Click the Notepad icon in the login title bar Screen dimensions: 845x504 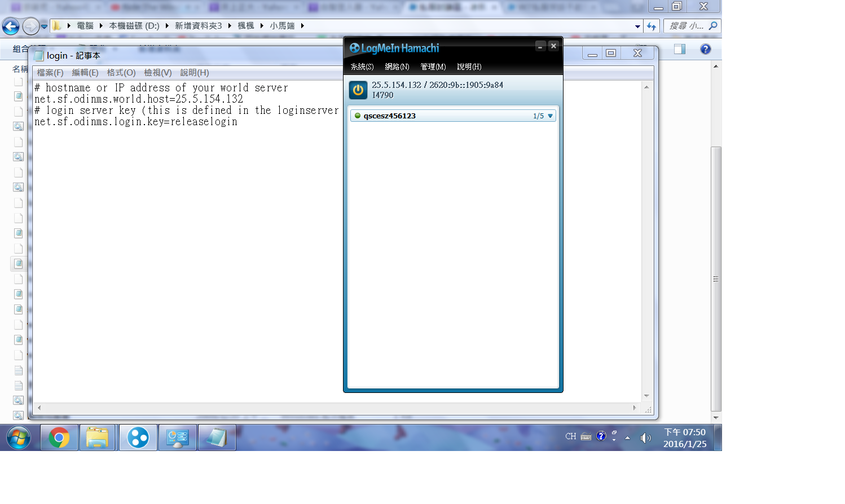(x=39, y=56)
